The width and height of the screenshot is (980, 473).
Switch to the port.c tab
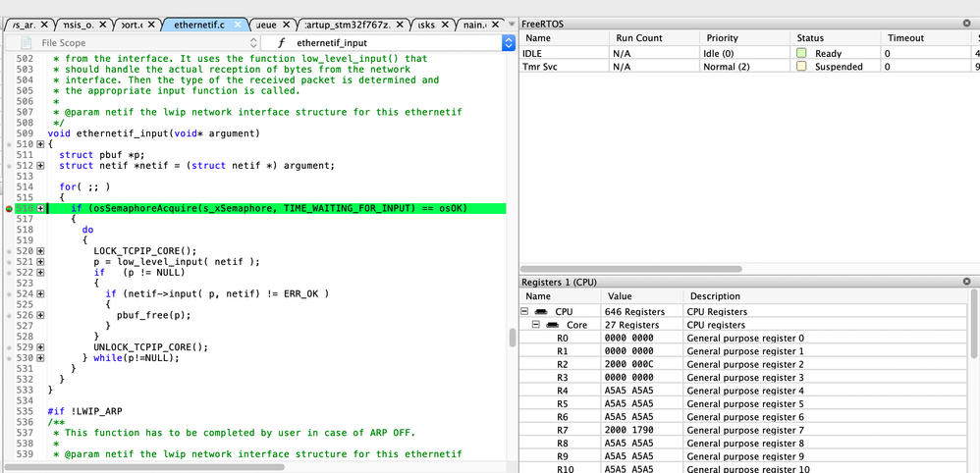(x=131, y=25)
